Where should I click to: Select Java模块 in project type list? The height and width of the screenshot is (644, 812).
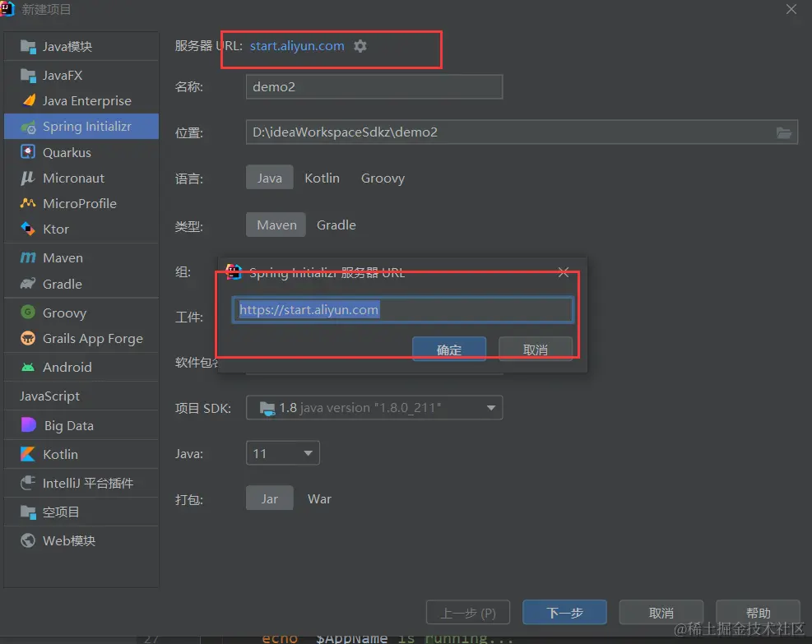[81, 47]
